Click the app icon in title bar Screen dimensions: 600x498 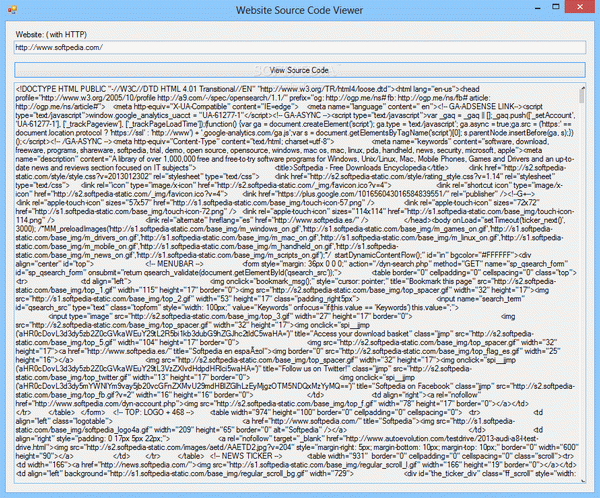(x=12, y=10)
